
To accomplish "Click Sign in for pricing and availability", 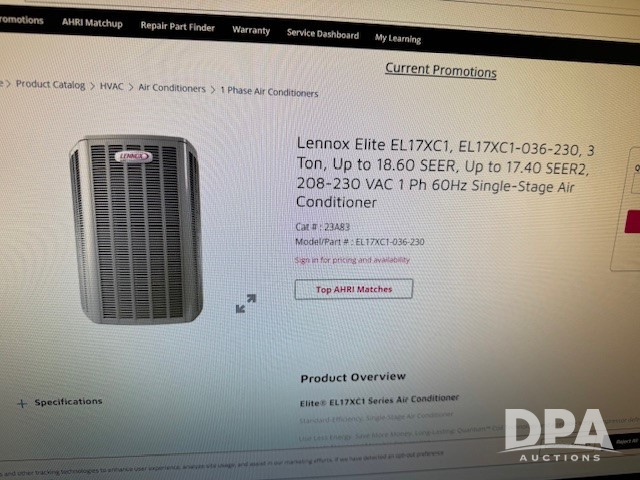I will click(352, 260).
